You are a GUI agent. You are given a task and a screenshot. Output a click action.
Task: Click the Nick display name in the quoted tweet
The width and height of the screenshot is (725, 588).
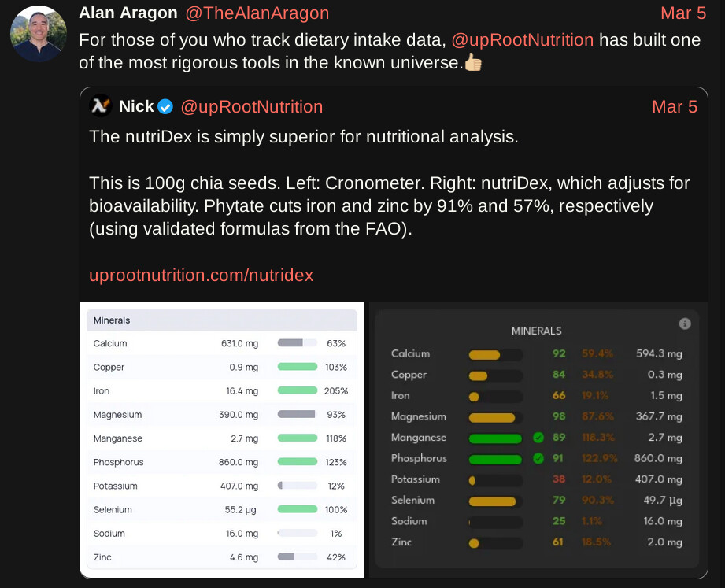click(x=136, y=106)
